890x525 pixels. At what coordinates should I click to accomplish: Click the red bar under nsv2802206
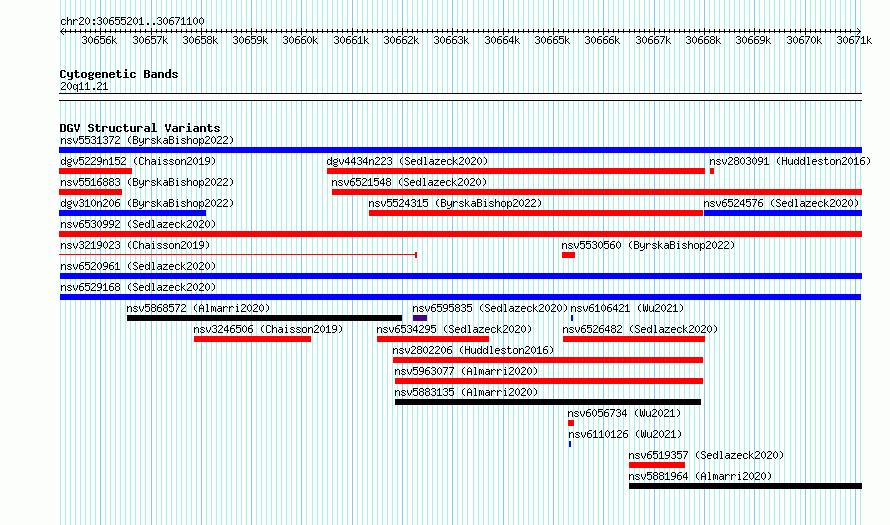548,360
